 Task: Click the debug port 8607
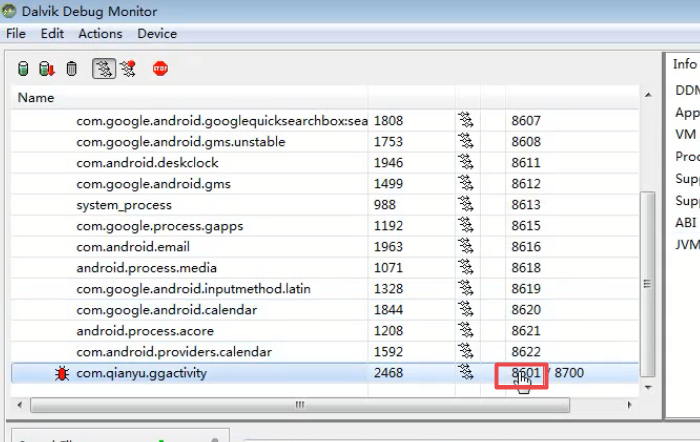[526, 121]
